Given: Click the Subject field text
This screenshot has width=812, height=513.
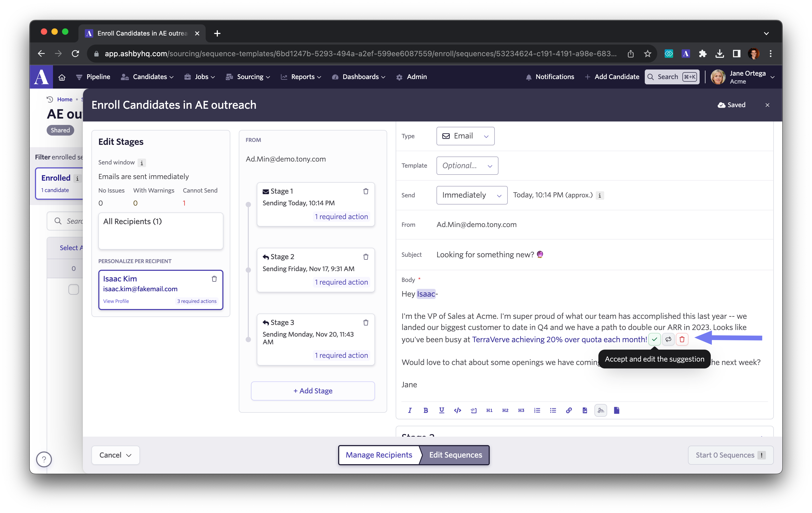Looking at the screenshot, I should (485, 254).
